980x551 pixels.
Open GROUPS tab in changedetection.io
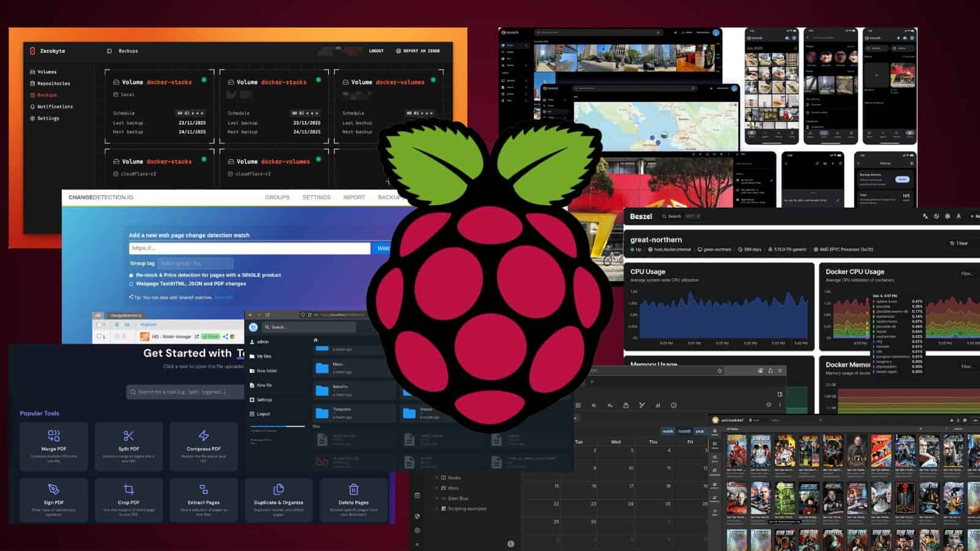click(x=277, y=197)
